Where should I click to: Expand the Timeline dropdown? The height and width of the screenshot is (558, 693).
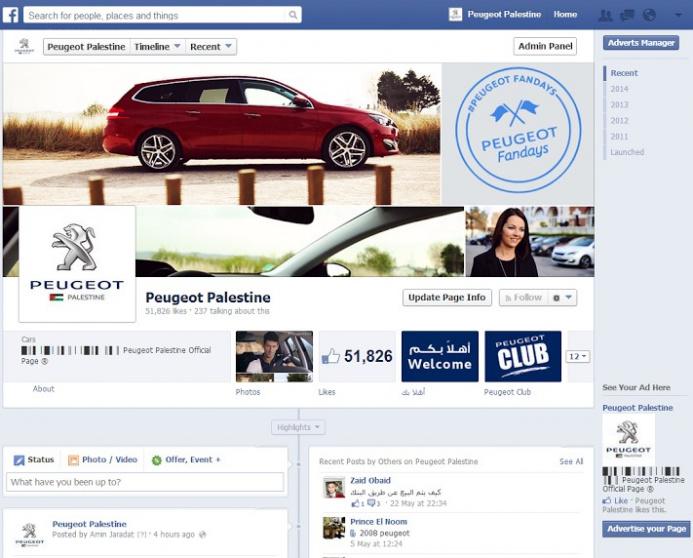click(157, 47)
